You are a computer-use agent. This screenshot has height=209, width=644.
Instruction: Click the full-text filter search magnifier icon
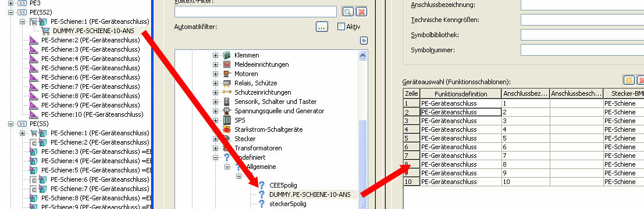(348, 12)
